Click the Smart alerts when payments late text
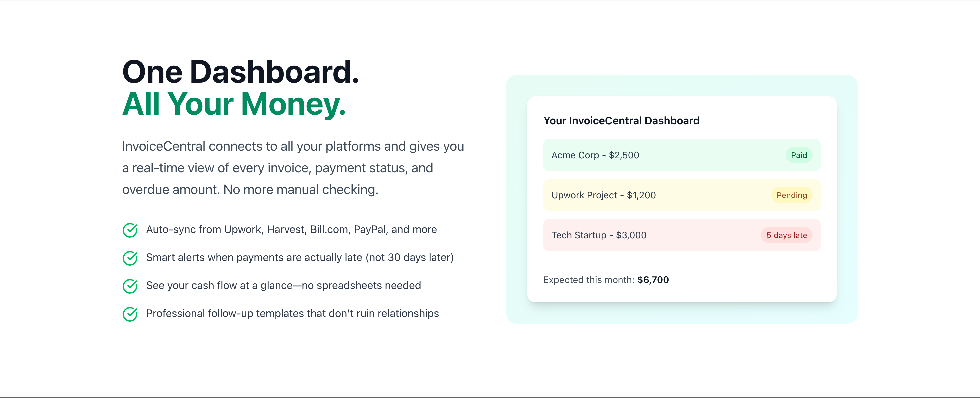 (x=299, y=258)
